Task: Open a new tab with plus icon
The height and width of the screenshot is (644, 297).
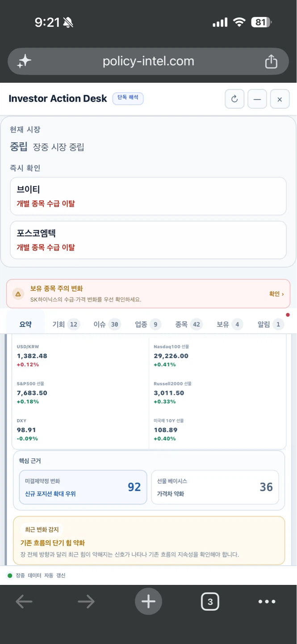Action: coord(148,602)
